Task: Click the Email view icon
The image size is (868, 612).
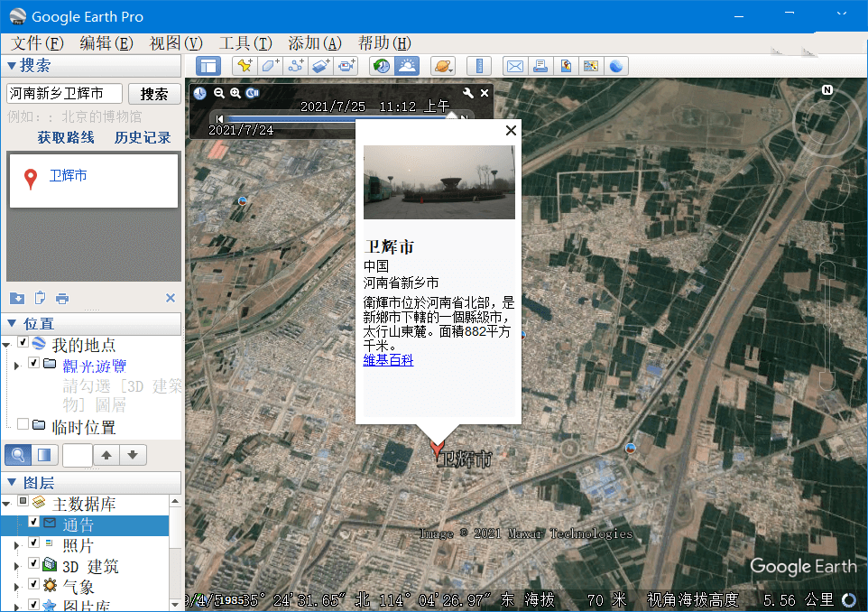Action: click(516, 66)
